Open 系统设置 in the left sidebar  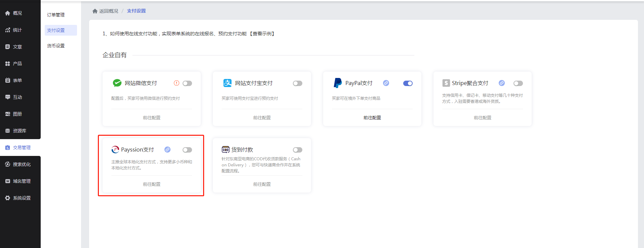pos(22,198)
